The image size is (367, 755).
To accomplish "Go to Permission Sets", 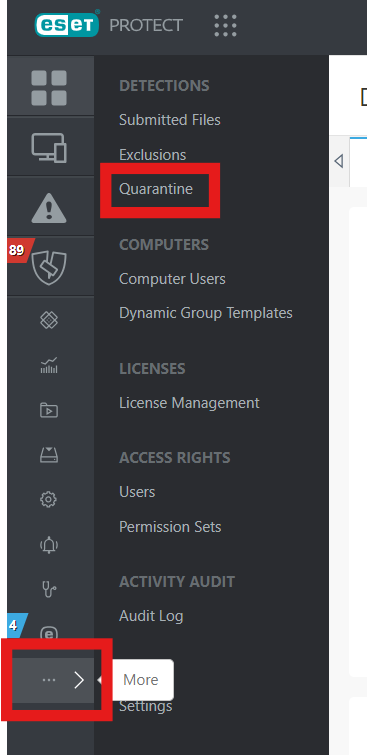I will pyautogui.click(x=170, y=527).
